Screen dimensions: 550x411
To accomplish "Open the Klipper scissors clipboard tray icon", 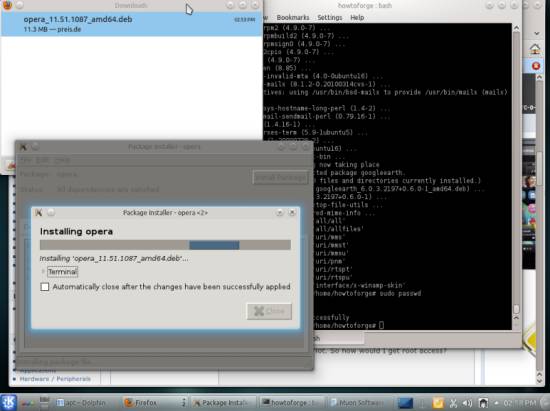I will coord(453,403).
